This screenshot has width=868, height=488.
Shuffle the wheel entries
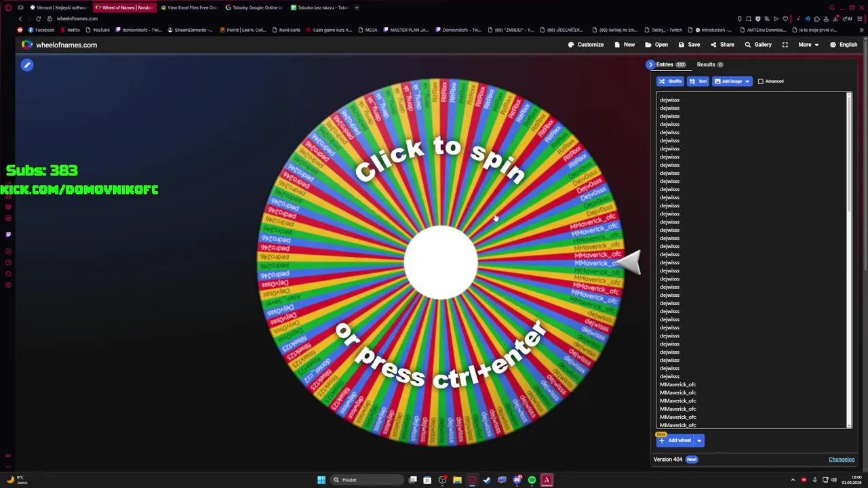click(x=670, y=81)
